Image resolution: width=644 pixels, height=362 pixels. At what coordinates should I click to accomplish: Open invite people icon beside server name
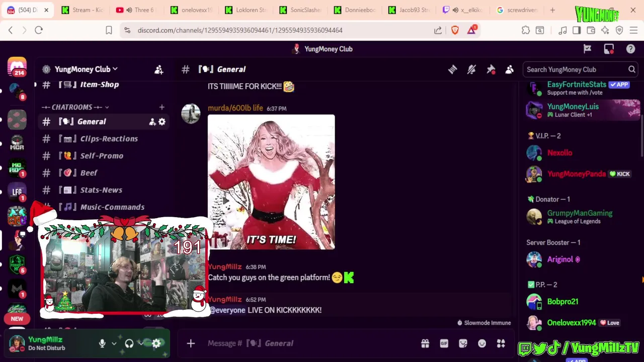click(158, 69)
